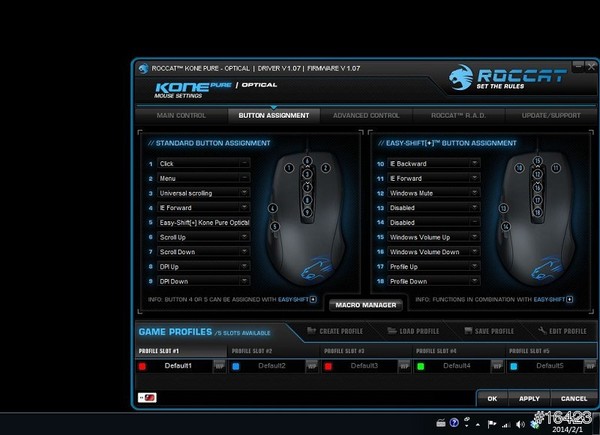Screen dimensions: 600x435
Task: Click the ROCCAT icon in the title bar
Action: 143,68
